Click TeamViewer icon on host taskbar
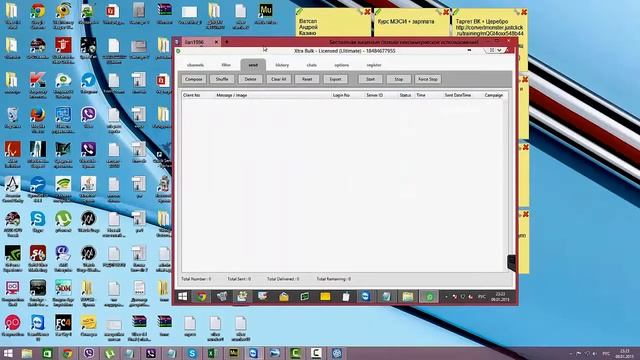 point(253,353)
